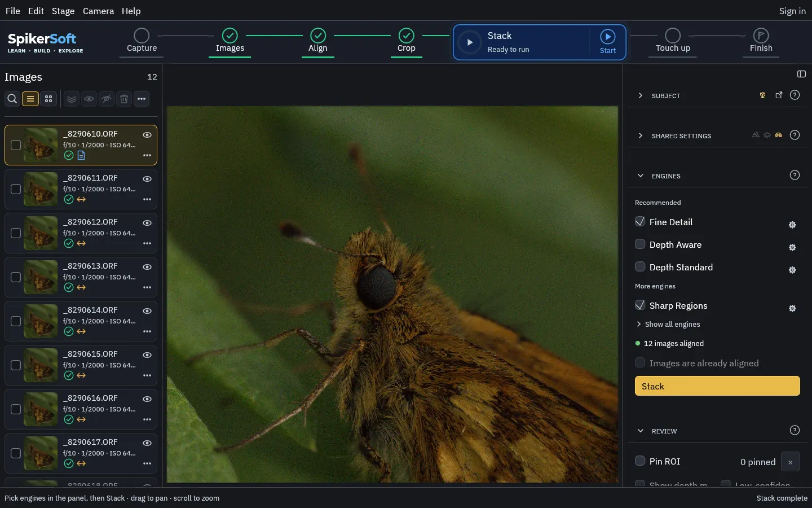
Task: Expand the Subject section
Action: point(641,95)
